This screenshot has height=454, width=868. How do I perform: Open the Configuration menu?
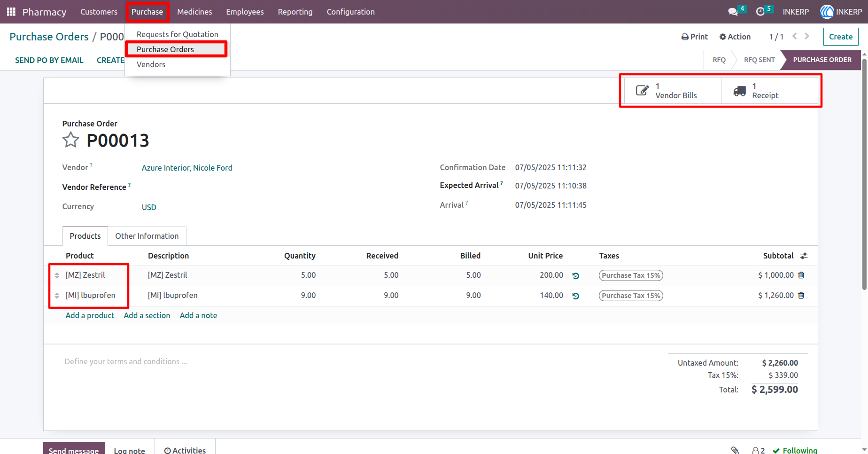pos(350,12)
